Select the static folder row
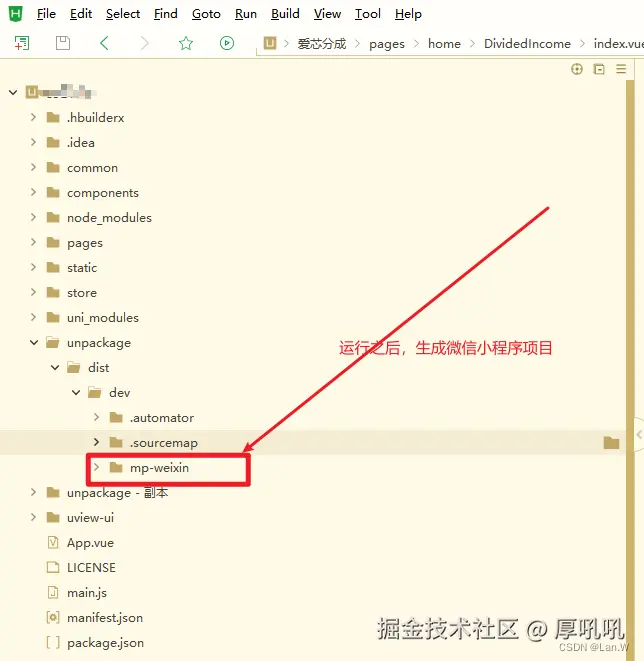 pyautogui.click(x=313, y=267)
